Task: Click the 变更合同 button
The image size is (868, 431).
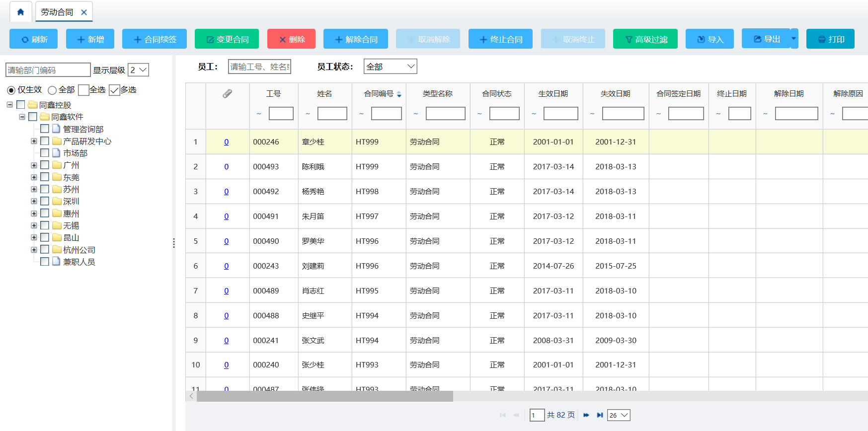Action: 227,39
